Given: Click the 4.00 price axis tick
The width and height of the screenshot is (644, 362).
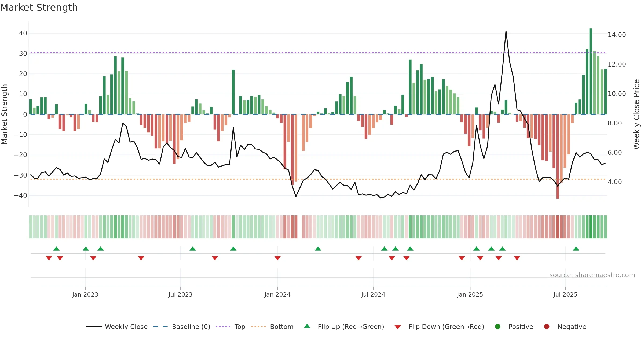Looking at the screenshot, I should (614, 182).
